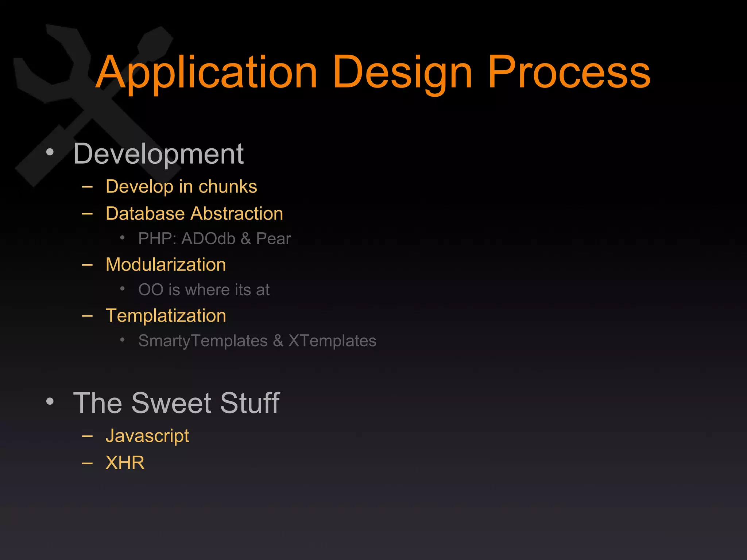Click the Database Abstraction item
This screenshot has height=560, width=747.
[x=194, y=214]
